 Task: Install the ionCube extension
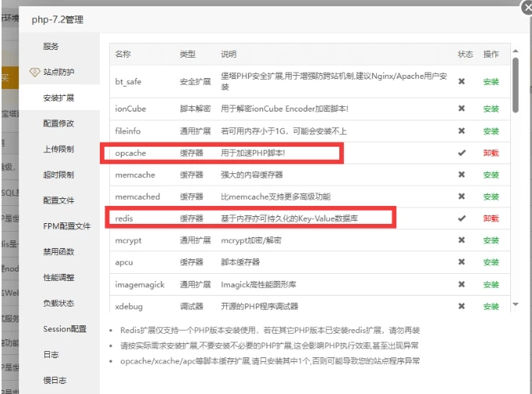pyautogui.click(x=491, y=109)
